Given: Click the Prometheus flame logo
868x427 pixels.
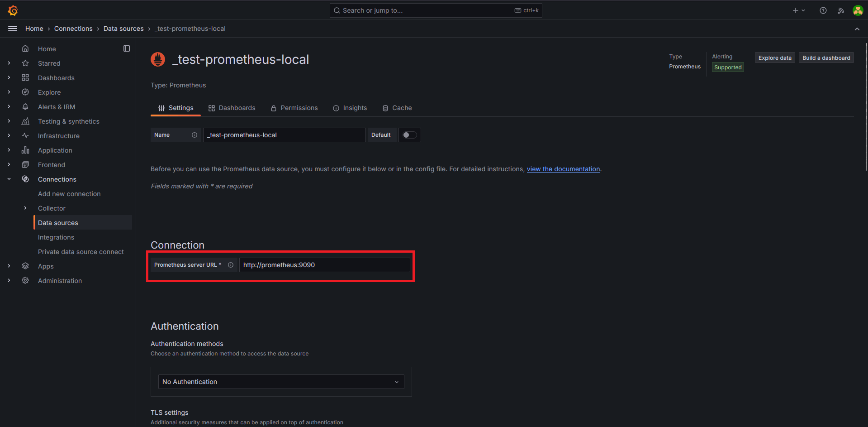Looking at the screenshot, I should coord(158,59).
